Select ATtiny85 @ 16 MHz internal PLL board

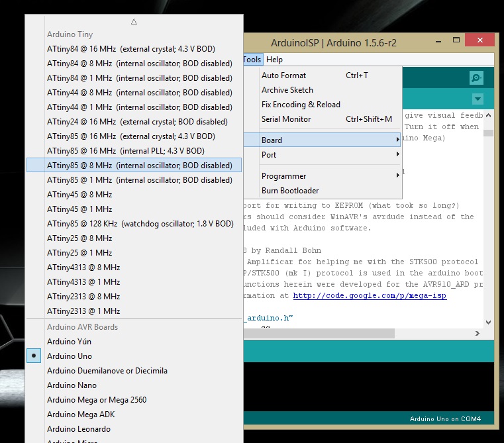pos(134,151)
